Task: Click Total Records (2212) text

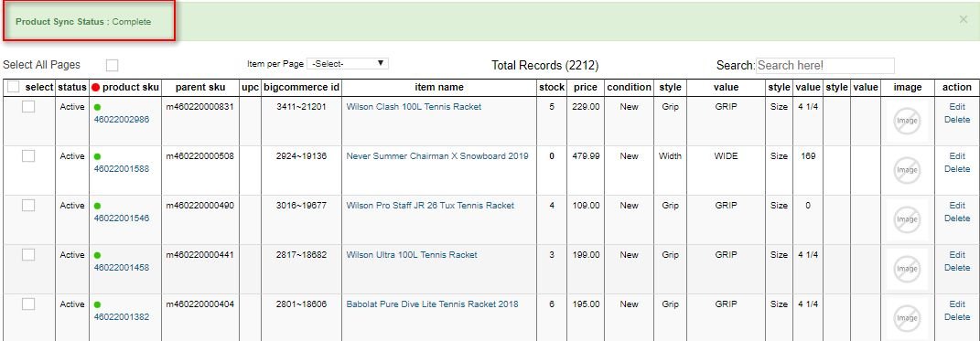Action: click(545, 66)
